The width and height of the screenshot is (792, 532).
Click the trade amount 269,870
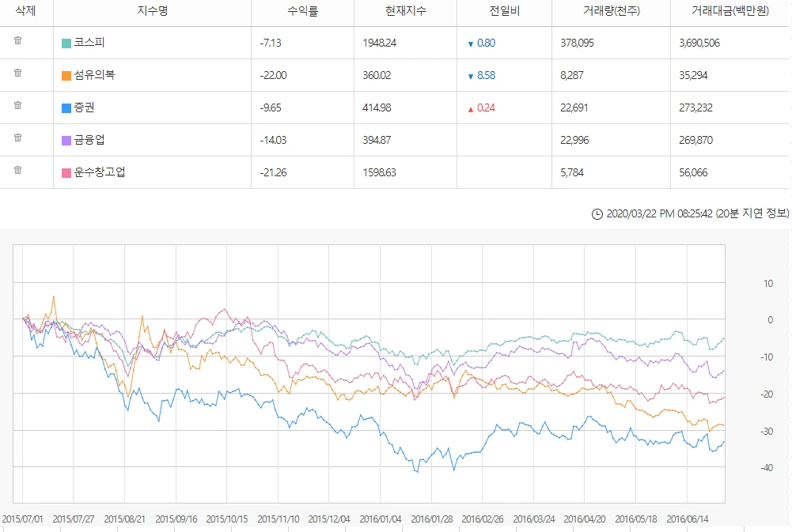696,140
